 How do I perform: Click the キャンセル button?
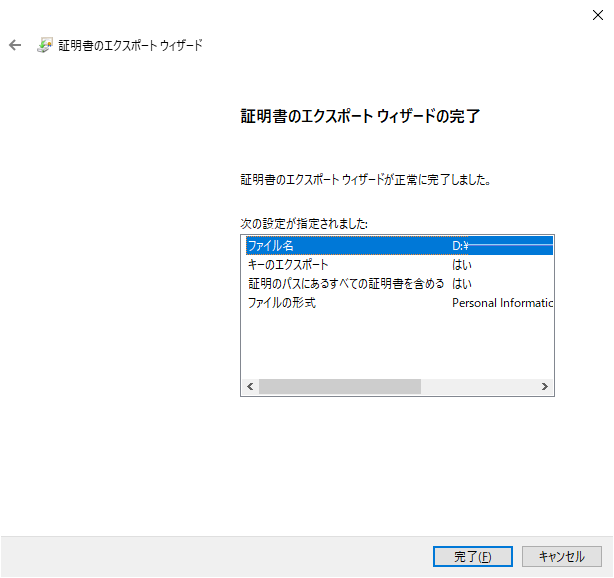click(562, 556)
